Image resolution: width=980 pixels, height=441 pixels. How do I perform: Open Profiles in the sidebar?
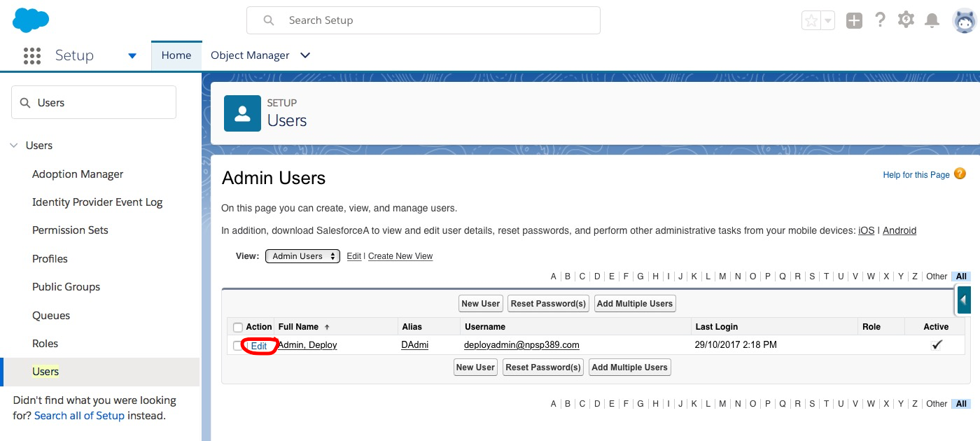coord(50,258)
